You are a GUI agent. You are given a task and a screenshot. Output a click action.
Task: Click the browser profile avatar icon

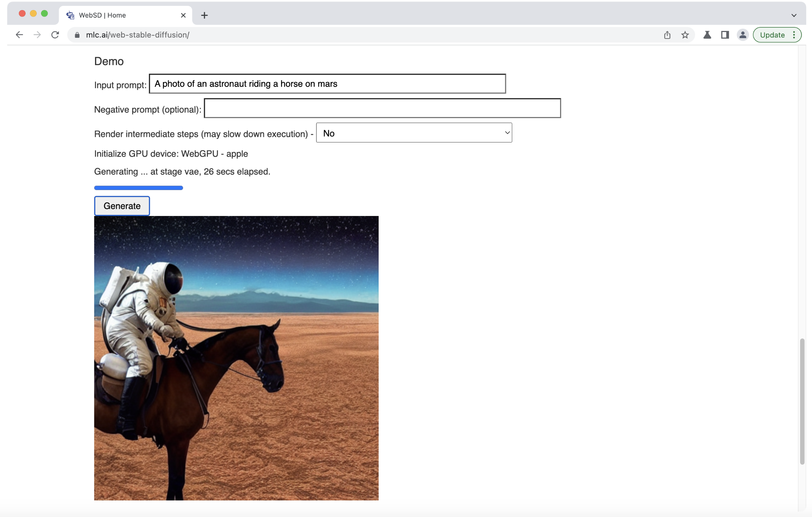[x=742, y=35]
